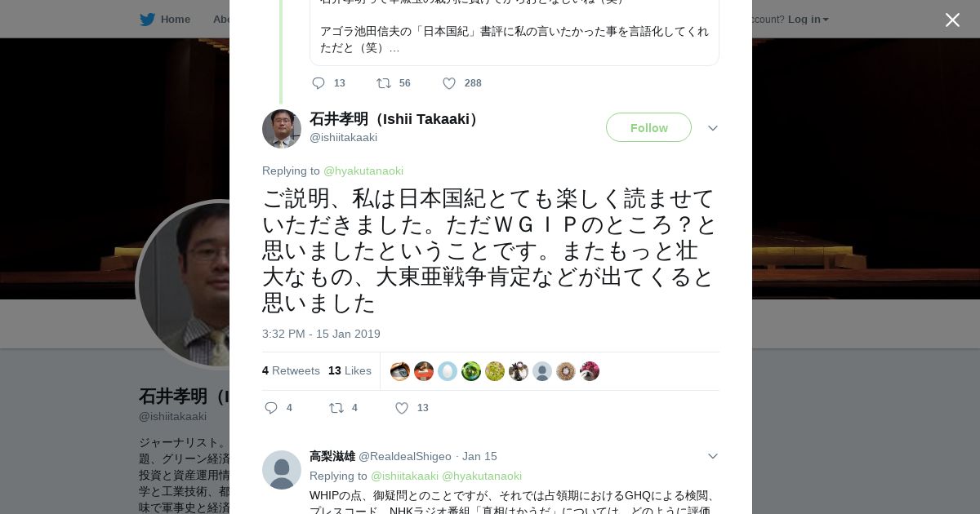Image resolution: width=980 pixels, height=514 pixels.
Task: Open the tweet timestamp 3:32 PM - 15 Jan 2019
Action: point(321,334)
